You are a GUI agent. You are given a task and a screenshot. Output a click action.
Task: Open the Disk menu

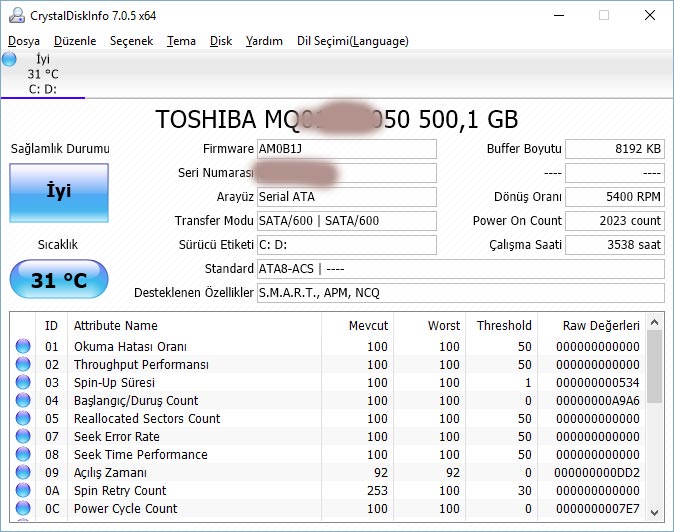(221, 41)
